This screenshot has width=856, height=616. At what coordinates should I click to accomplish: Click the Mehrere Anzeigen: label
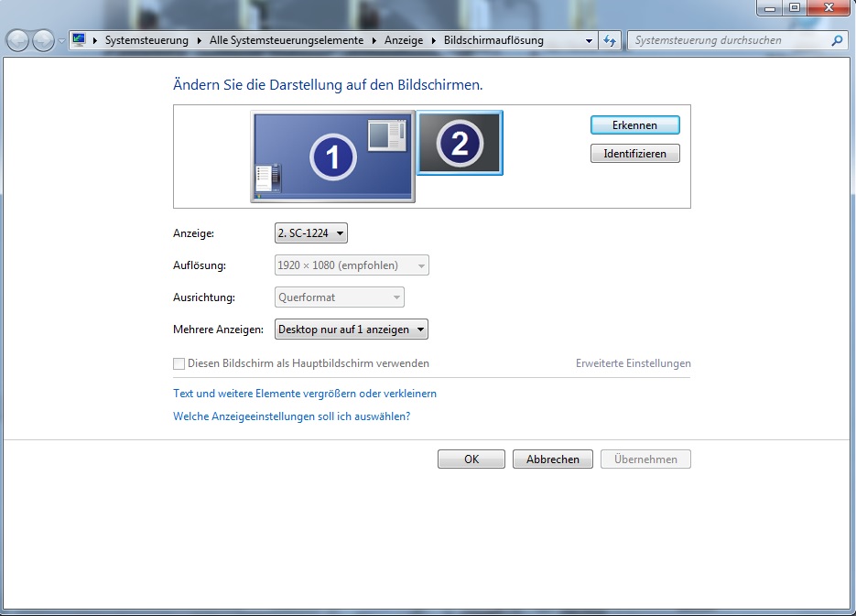pyautogui.click(x=219, y=329)
